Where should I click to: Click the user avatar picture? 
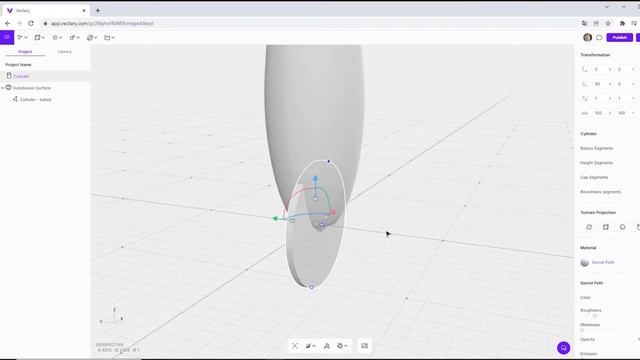click(x=587, y=38)
